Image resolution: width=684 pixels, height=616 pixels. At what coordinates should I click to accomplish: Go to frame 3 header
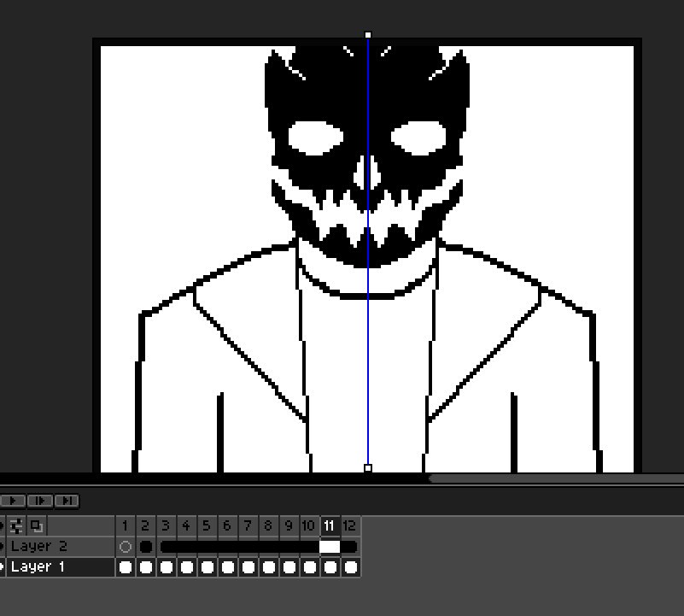click(x=167, y=525)
